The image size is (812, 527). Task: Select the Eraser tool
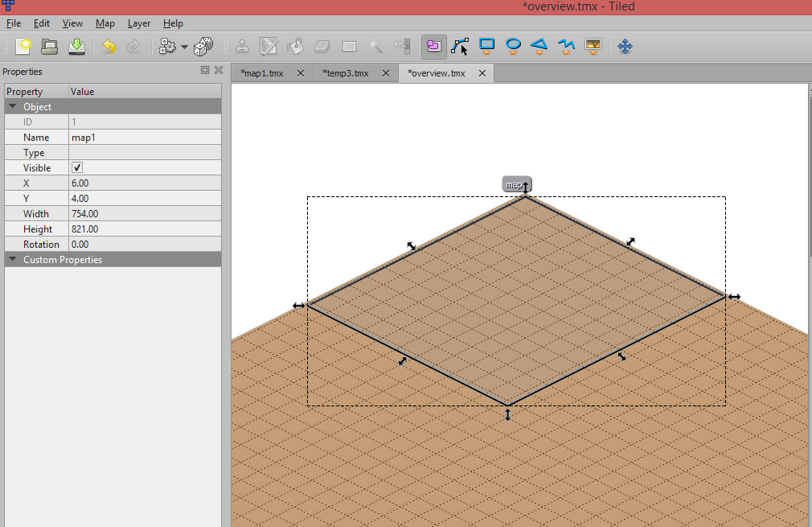click(x=322, y=47)
